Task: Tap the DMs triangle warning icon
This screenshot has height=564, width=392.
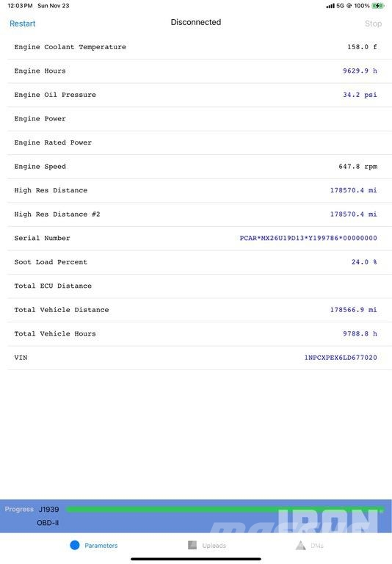Action: click(x=301, y=545)
